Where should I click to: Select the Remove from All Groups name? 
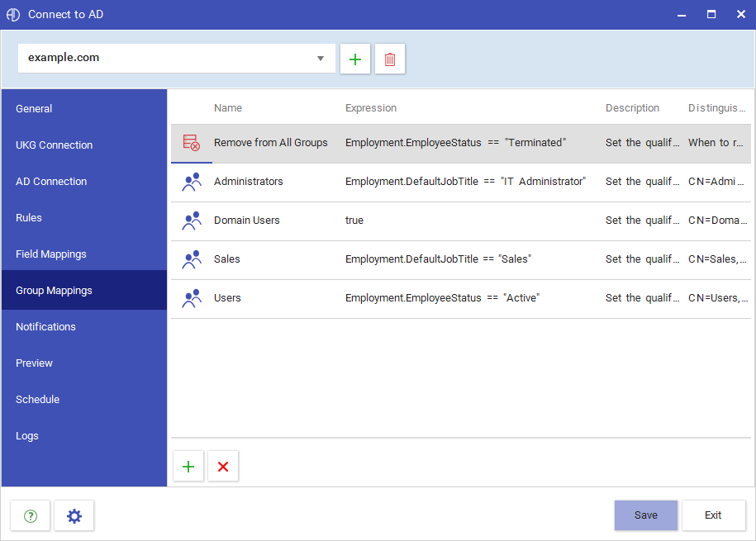270,143
